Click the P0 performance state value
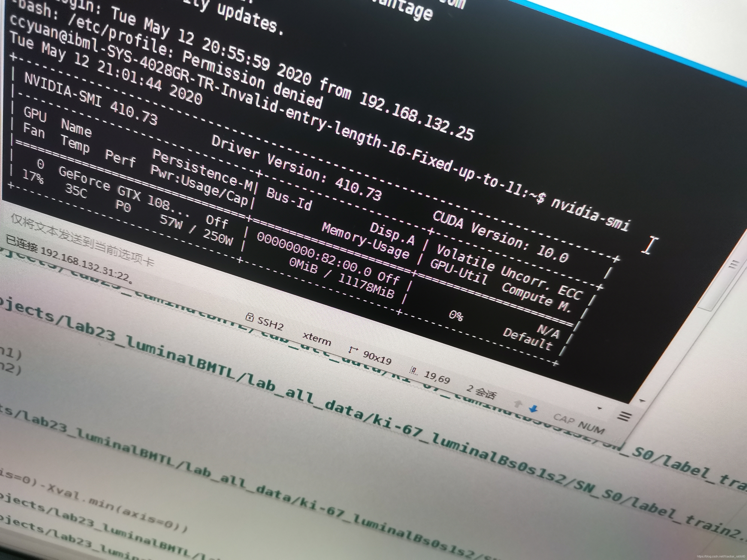747x560 pixels. (123, 206)
